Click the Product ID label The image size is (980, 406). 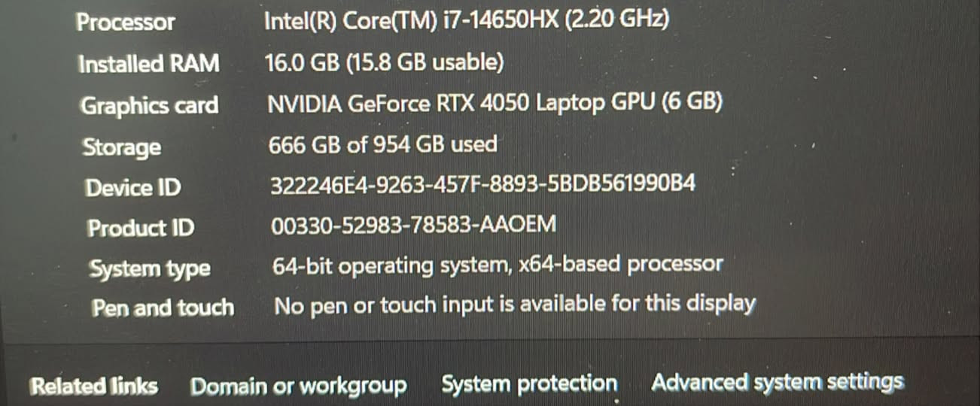click(141, 228)
